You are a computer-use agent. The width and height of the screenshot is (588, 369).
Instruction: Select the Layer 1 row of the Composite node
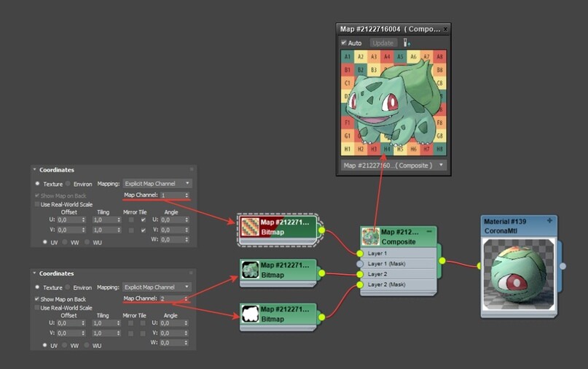399,253
